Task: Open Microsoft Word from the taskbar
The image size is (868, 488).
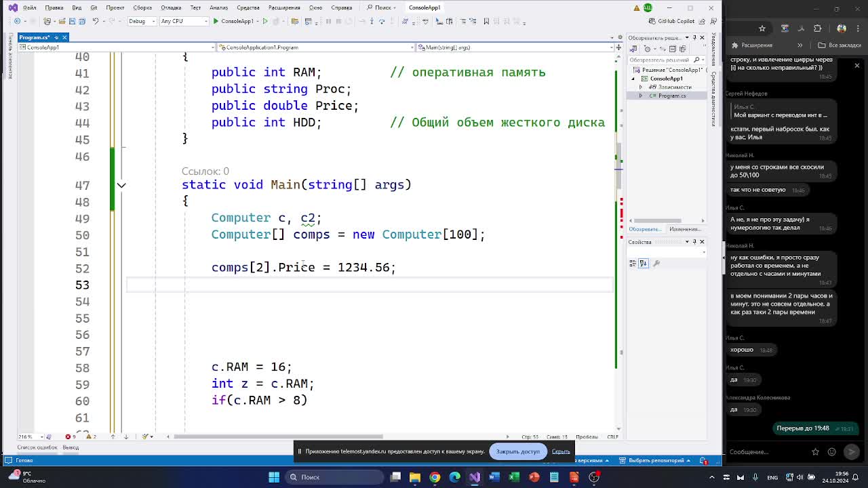Action: click(494, 477)
